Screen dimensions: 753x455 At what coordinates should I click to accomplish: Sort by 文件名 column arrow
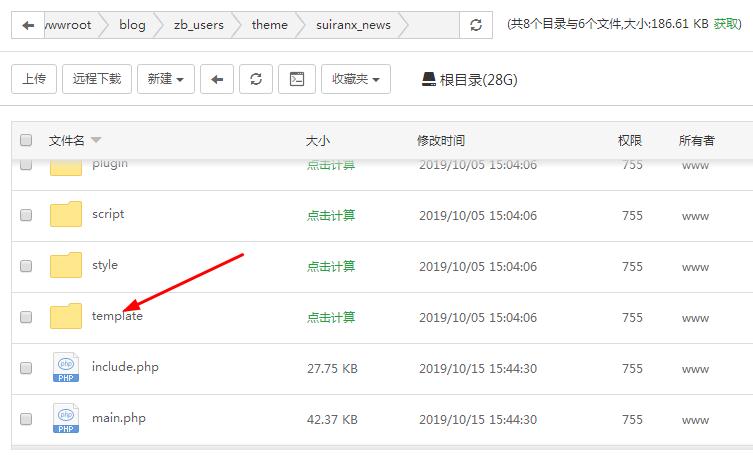pos(96,140)
